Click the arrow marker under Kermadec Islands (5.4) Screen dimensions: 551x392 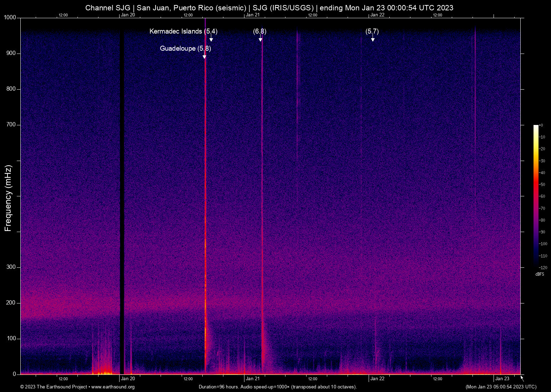point(211,39)
